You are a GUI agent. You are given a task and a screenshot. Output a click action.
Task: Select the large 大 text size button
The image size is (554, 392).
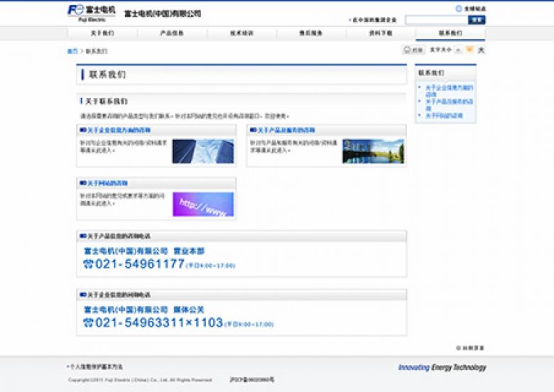[481, 50]
